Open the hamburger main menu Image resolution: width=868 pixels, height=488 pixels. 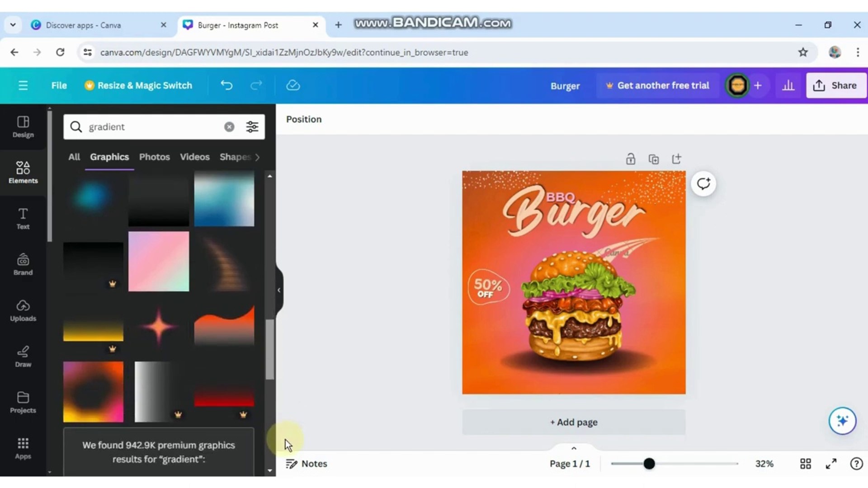point(23,85)
